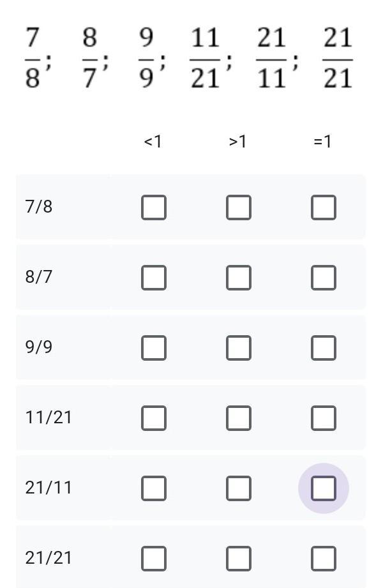Viewport: 383px width, 588px height.
Task: Toggle highlighted =1 checkbox for 21/11
Action: point(323,488)
